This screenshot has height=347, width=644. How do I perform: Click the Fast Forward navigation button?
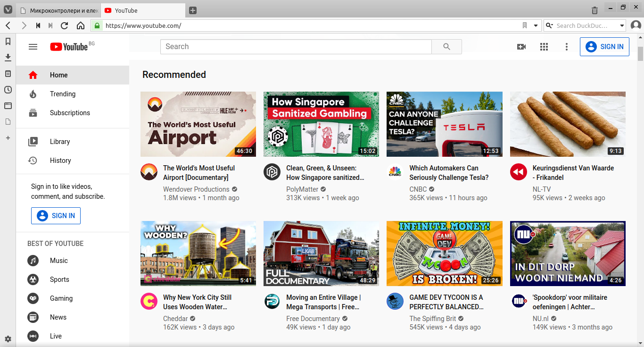point(50,25)
